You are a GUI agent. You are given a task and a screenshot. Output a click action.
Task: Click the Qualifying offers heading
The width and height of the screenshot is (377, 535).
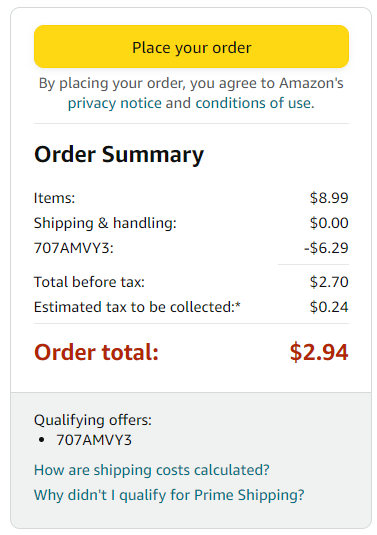(x=93, y=420)
